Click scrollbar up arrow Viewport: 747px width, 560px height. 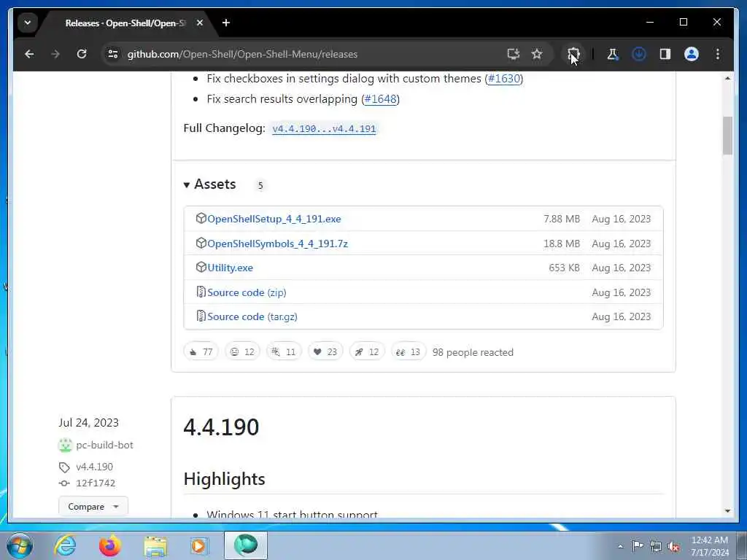click(727, 78)
